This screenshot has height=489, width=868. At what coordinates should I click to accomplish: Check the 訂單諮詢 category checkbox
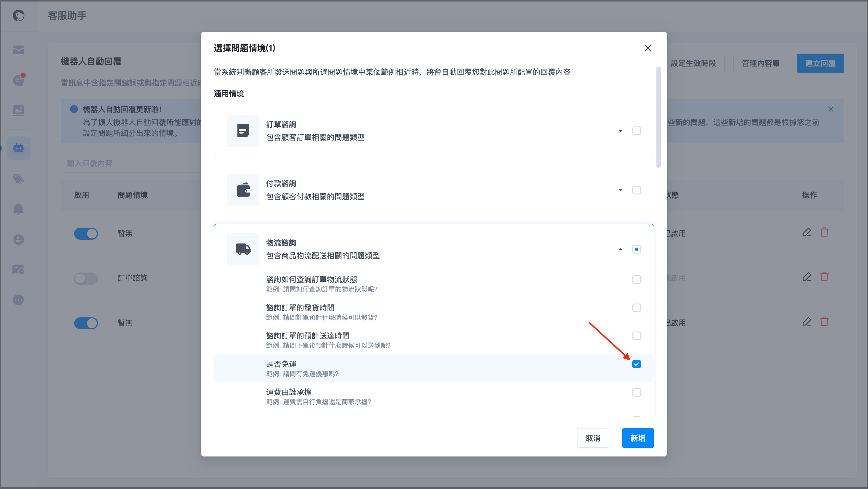tap(637, 131)
